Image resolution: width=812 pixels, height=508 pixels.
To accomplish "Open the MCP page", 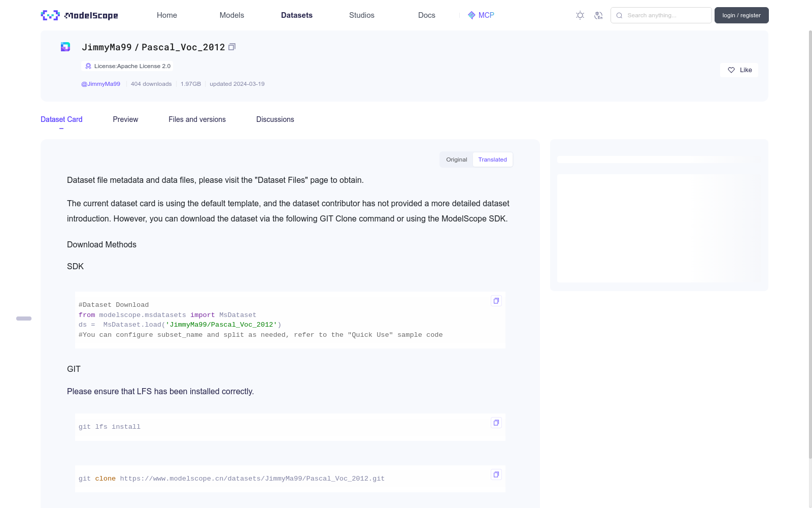I will [481, 15].
